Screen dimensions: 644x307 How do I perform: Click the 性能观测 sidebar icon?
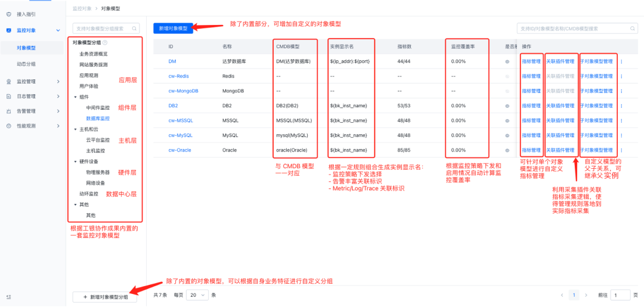click(x=8, y=126)
